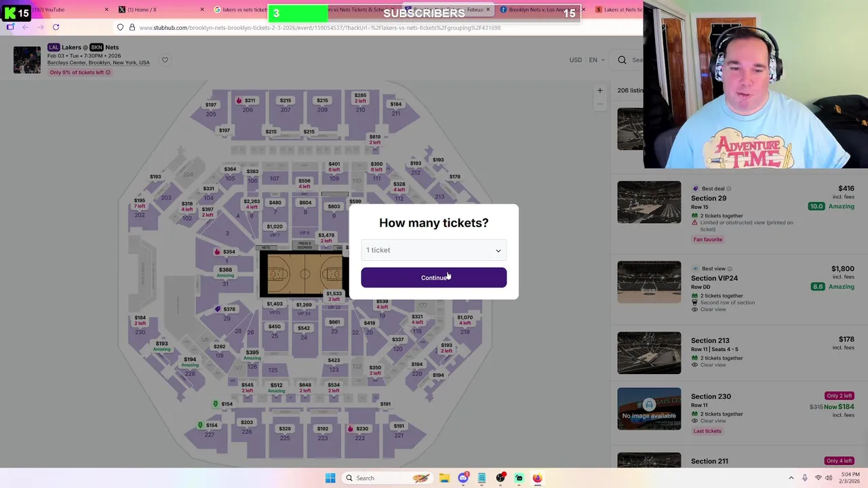Click the $378 price marker on the map
This screenshot has width=868, height=488.
click(x=225, y=309)
